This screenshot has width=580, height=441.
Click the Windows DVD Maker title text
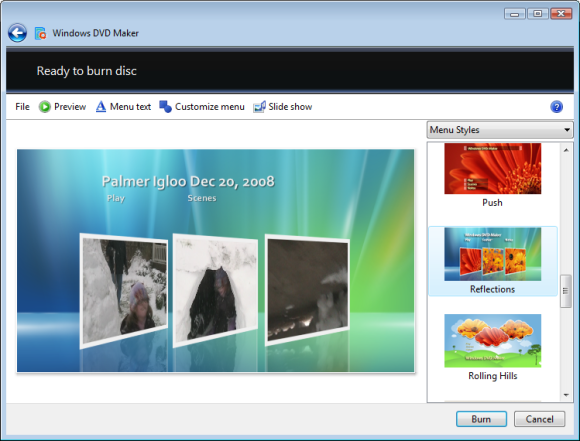point(95,33)
